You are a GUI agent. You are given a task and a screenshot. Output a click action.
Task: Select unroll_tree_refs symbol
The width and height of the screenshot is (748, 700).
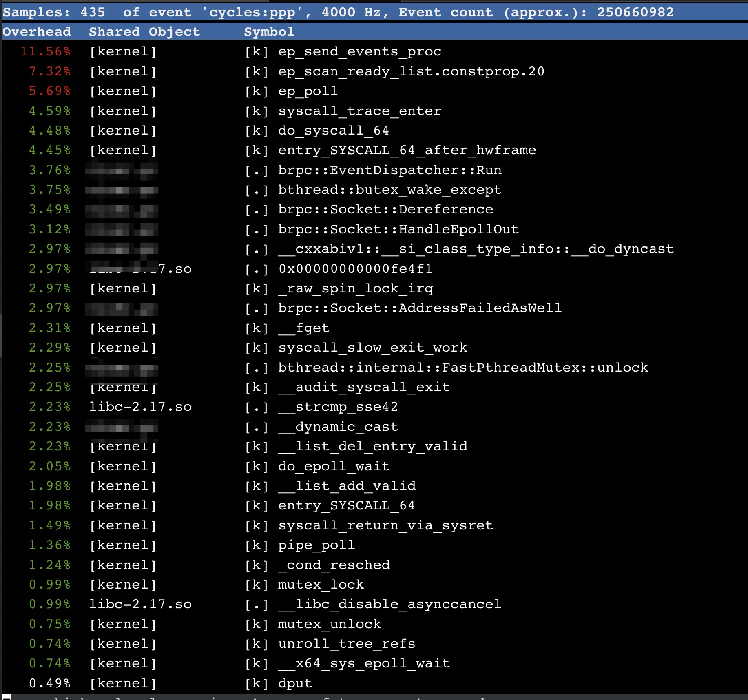click(347, 644)
